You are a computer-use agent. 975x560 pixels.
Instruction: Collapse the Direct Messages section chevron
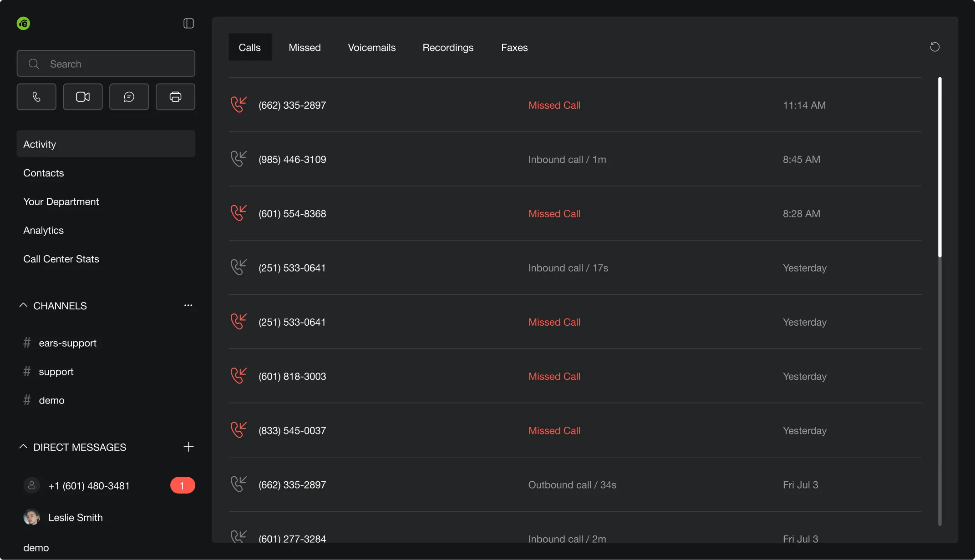(x=23, y=447)
